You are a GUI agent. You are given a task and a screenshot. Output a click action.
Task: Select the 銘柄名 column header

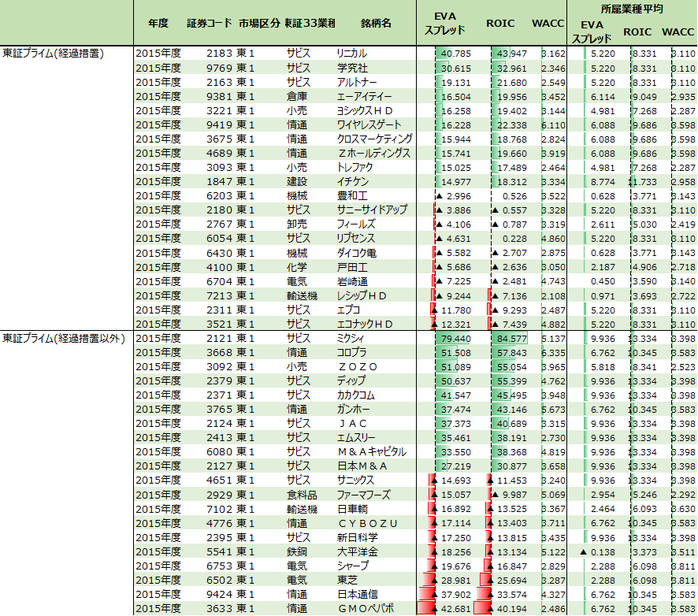(x=375, y=24)
